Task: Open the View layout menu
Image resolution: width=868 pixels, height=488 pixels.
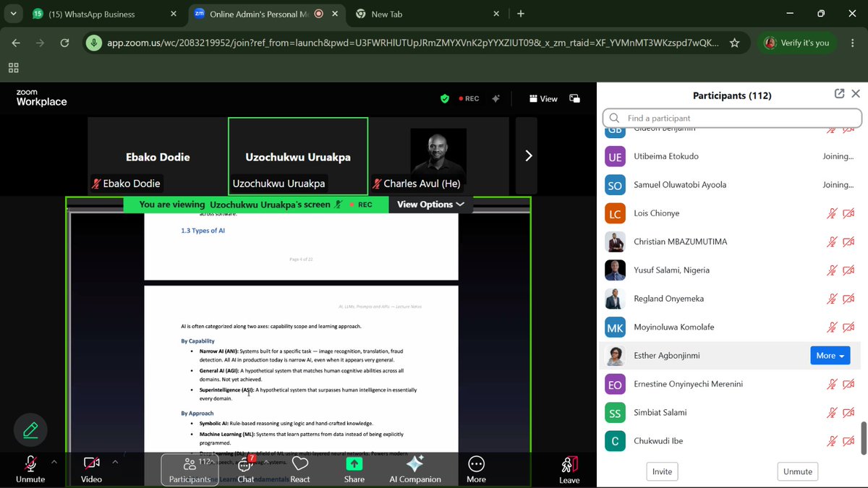Action: coord(543,98)
